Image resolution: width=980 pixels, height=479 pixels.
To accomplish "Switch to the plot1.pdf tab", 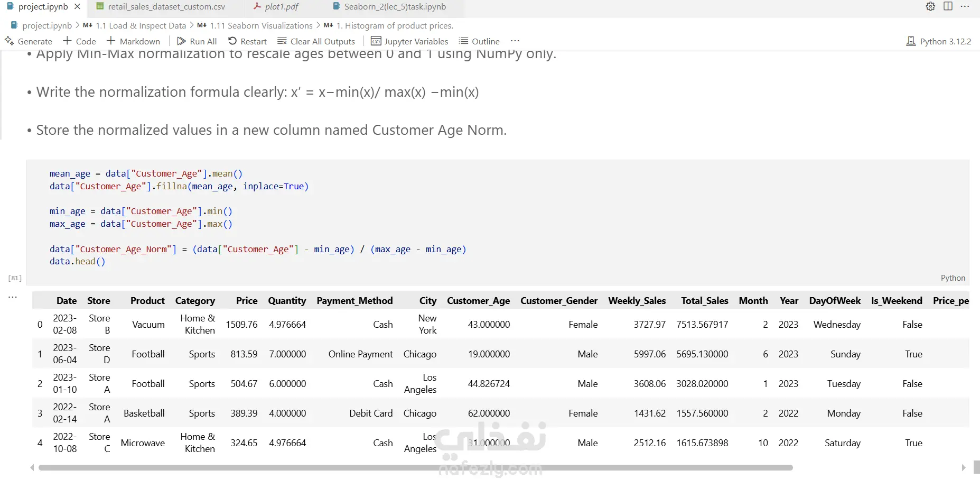I will tap(281, 7).
